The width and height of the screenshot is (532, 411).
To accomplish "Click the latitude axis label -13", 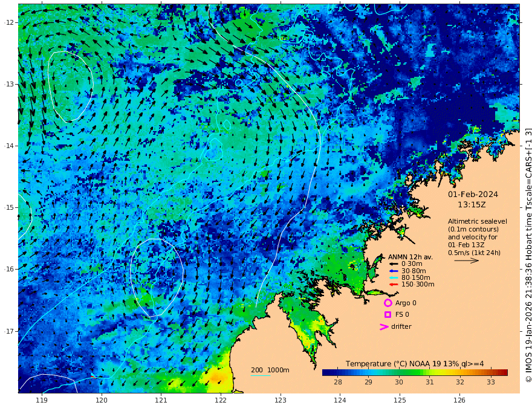I will pyautogui.click(x=9, y=84).
